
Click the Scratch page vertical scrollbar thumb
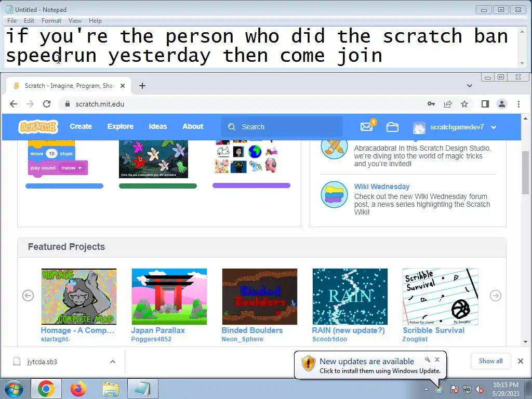pyautogui.click(x=526, y=172)
